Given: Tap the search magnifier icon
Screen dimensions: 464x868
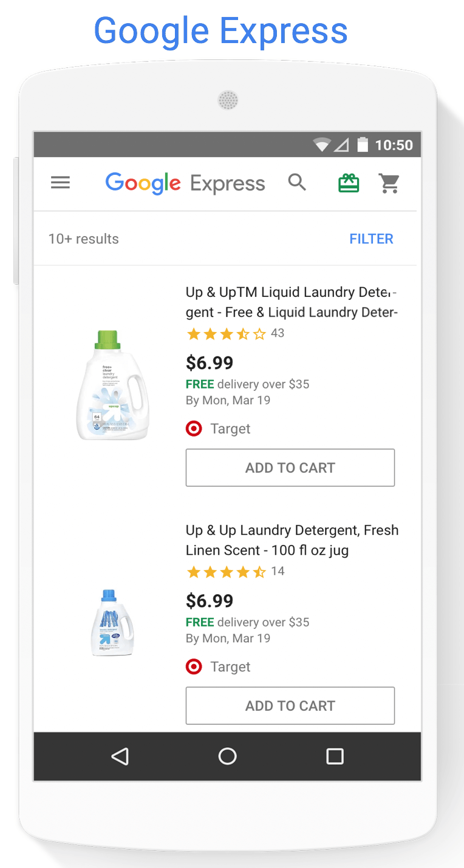Looking at the screenshot, I should pos(297,182).
